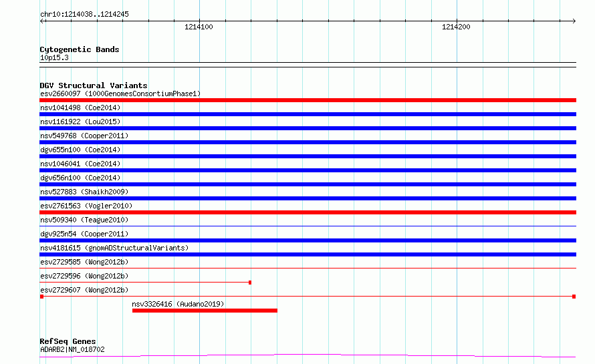Screen dimensions: 595x364
Task: Click the 10p15.3 band label
Action: (54, 57)
